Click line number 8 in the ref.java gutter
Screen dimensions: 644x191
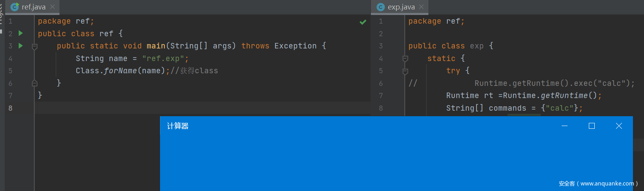coord(10,108)
